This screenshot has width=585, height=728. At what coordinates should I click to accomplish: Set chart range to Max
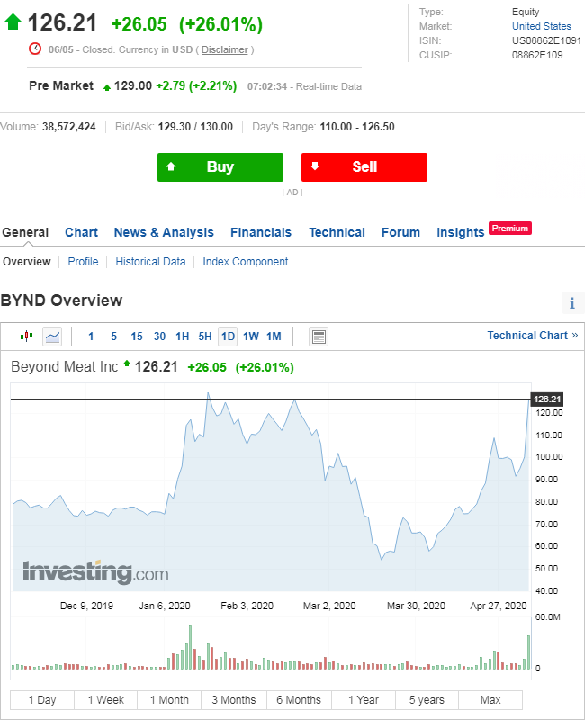pos(490,700)
